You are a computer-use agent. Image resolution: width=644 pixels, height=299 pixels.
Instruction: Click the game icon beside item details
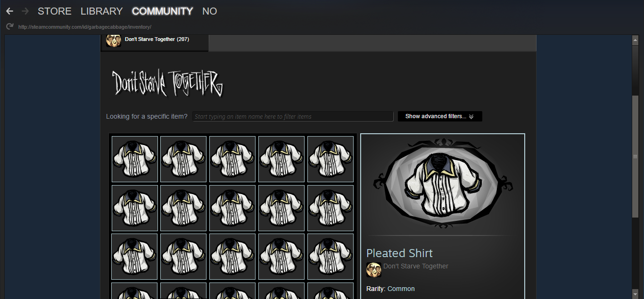(374, 270)
